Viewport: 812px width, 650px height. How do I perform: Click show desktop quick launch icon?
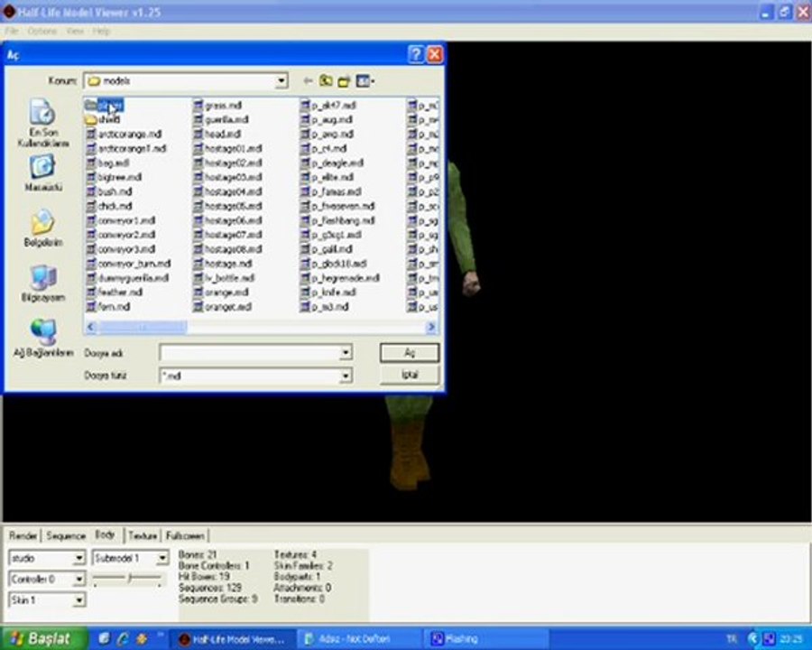[104, 638]
